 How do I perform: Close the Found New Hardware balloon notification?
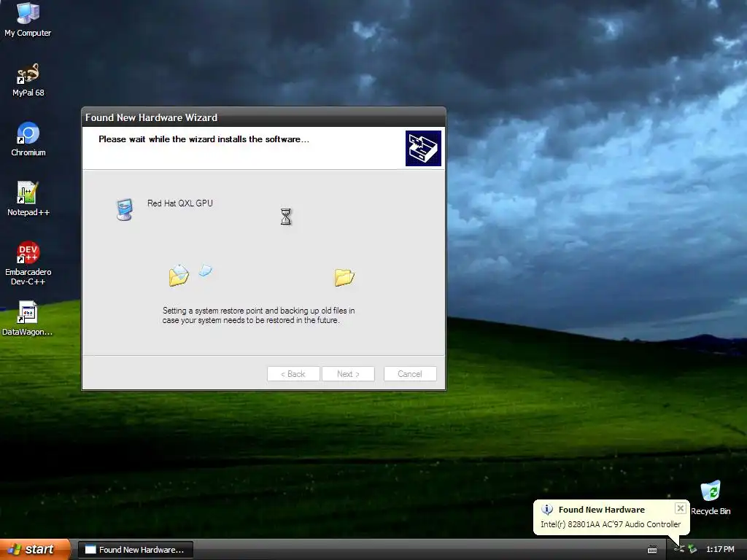[x=681, y=508]
